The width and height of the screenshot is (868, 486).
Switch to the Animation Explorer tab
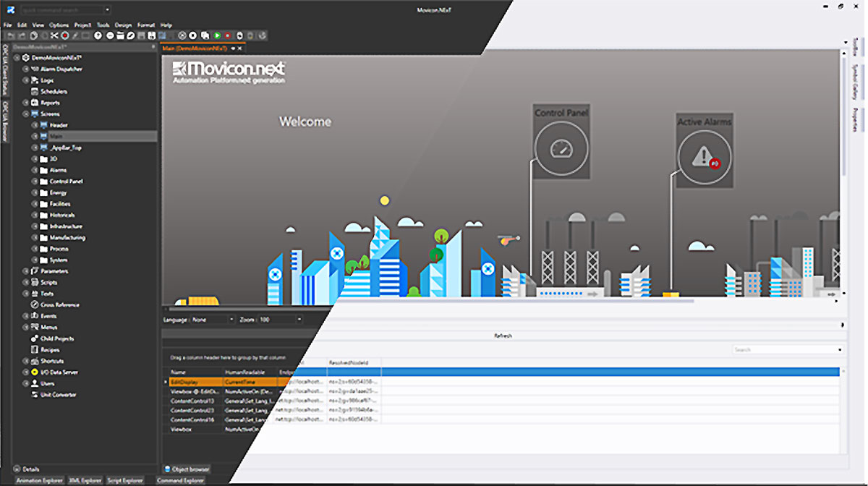39,480
